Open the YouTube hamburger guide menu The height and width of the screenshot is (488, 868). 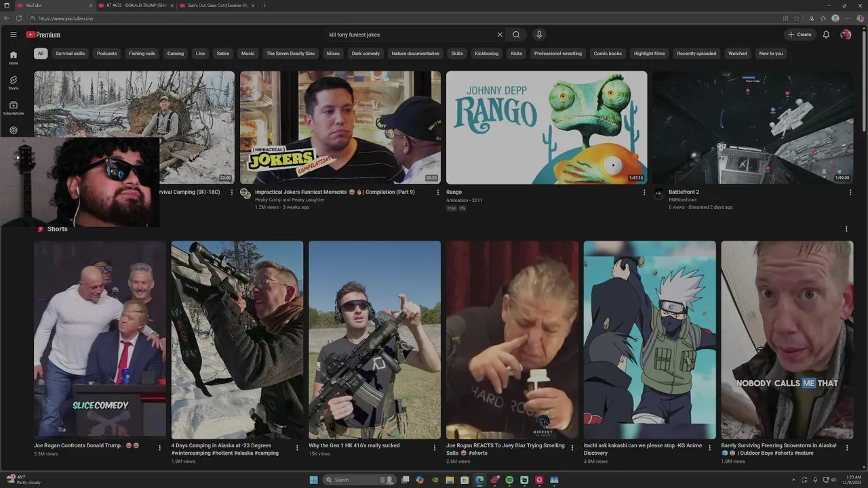coord(14,35)
